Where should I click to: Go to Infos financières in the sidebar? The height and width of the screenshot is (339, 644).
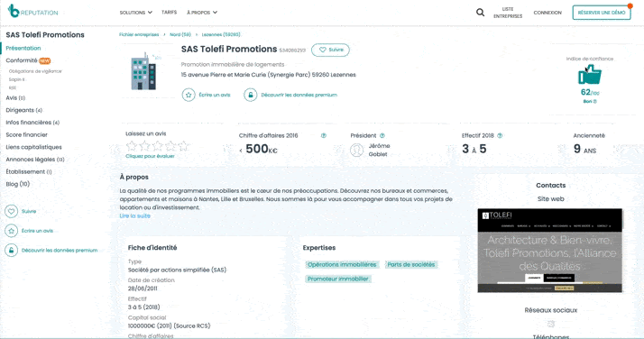click(x=32, y=123)
